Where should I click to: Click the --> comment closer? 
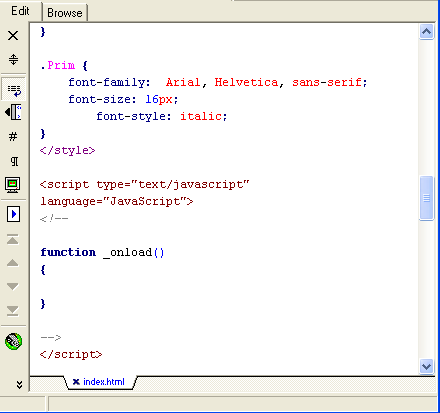pos(51,338)
